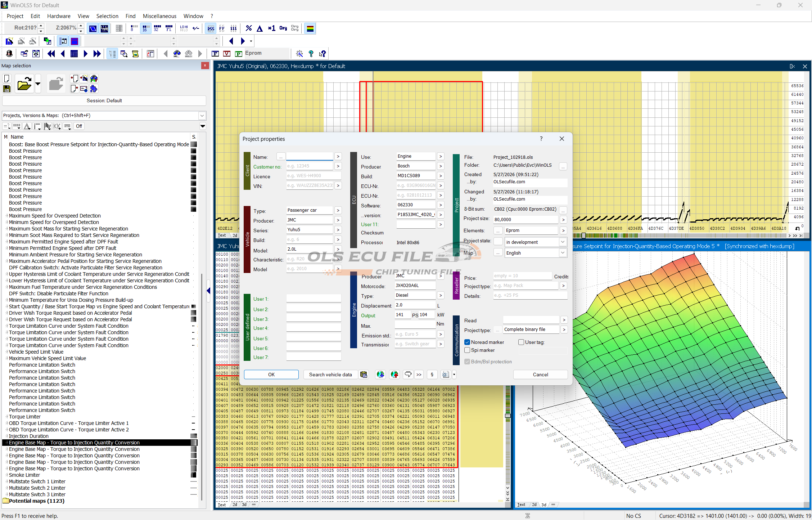Image resolution: width=812 pixels, height=520 pixels.
Task: Click the arrow next to vehicle Type field
Action: (x=338, y=210)
